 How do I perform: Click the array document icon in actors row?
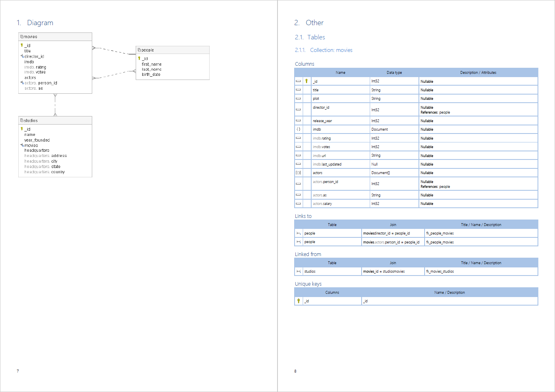(x=298, y=173)
